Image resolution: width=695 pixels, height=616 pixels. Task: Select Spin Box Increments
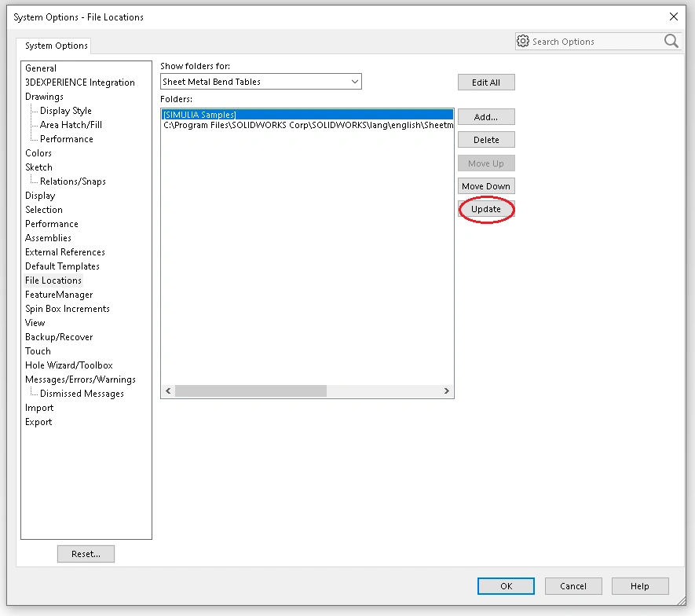coord(67,309)
